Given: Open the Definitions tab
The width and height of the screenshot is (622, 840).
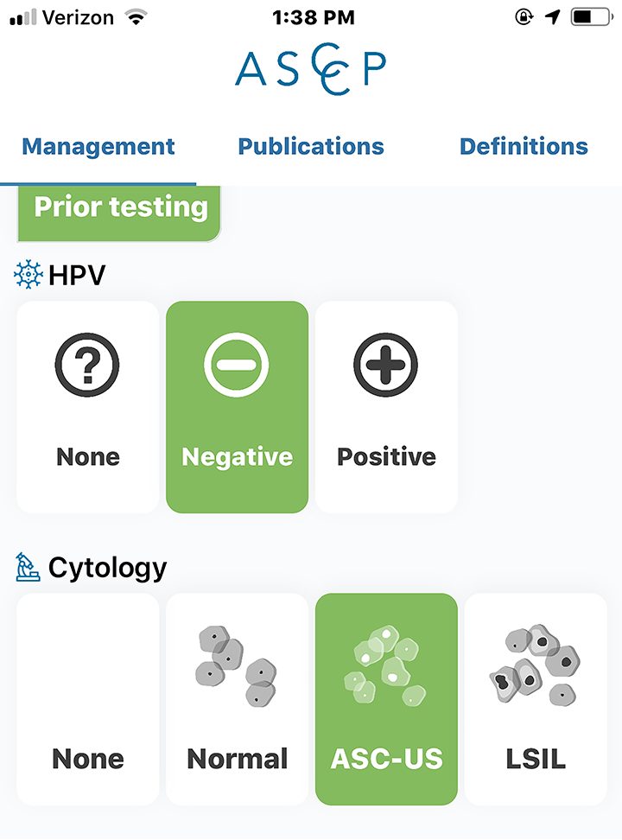Looking at the screenshot, I should [524, 146].
